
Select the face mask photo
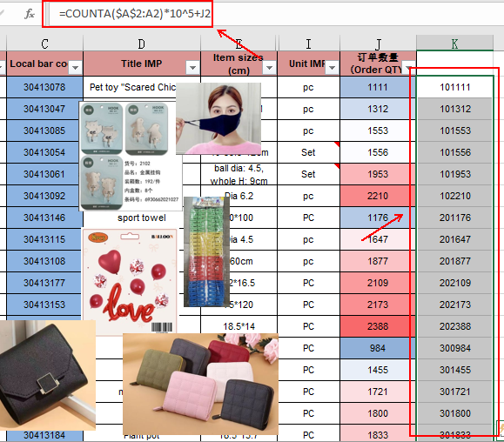[218, 118]
